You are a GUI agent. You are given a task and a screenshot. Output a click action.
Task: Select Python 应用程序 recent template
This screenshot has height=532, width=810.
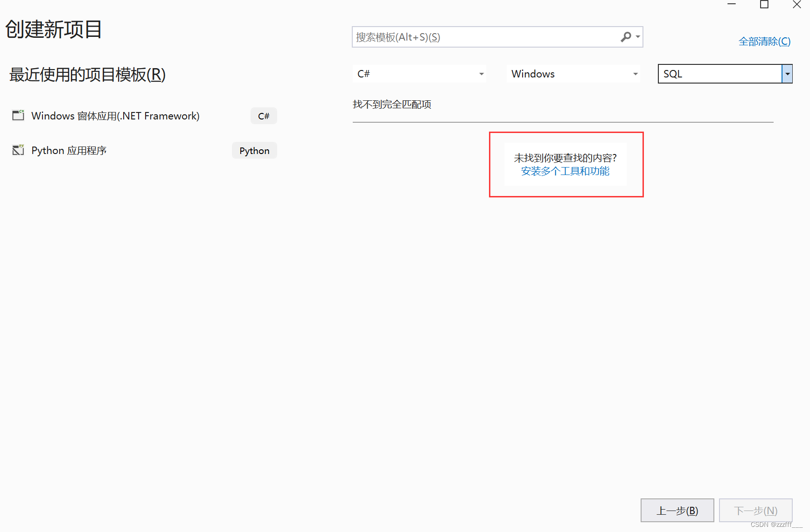coord(144,150)
